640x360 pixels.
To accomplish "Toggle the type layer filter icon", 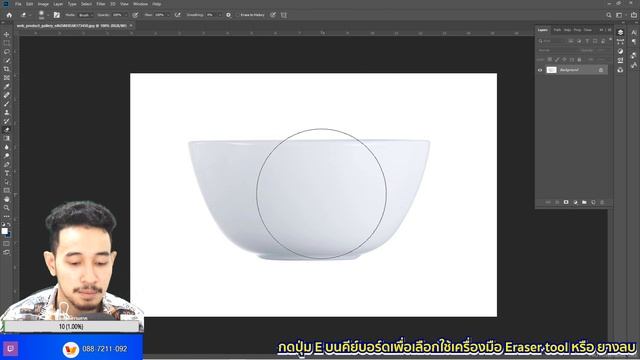I will coord(587,41).
